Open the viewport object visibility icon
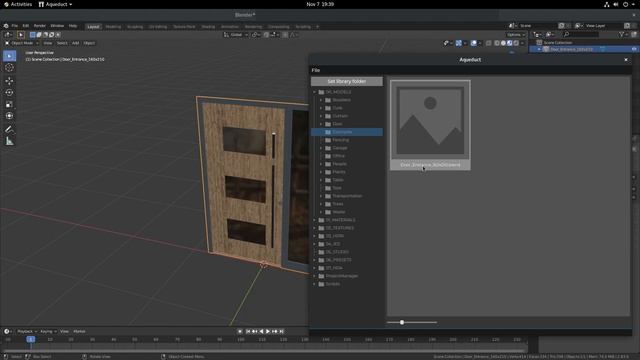 coord(447,43)
